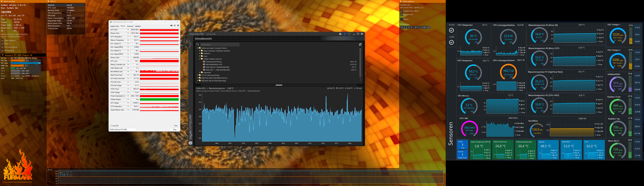Click the A-Octo checkmark status icon
This screenshot has height=186, width=644.
tap(451, 30)
